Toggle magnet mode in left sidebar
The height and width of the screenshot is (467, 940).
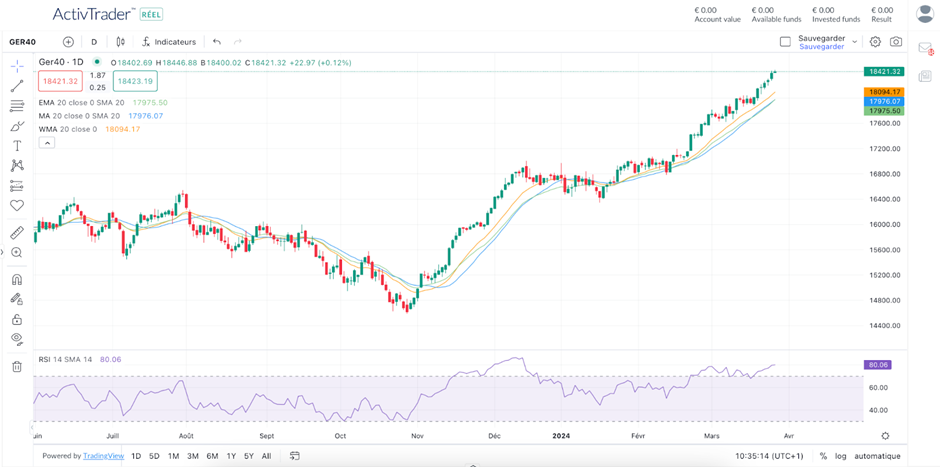pyautogui.click(x=17, y=280)
